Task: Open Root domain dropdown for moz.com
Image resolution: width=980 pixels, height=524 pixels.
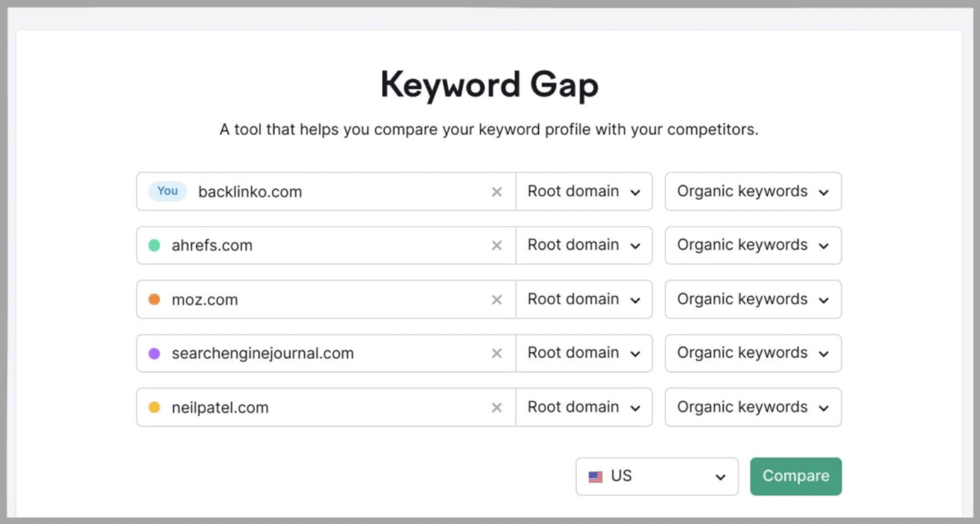Action: click(x=583, y=300)
